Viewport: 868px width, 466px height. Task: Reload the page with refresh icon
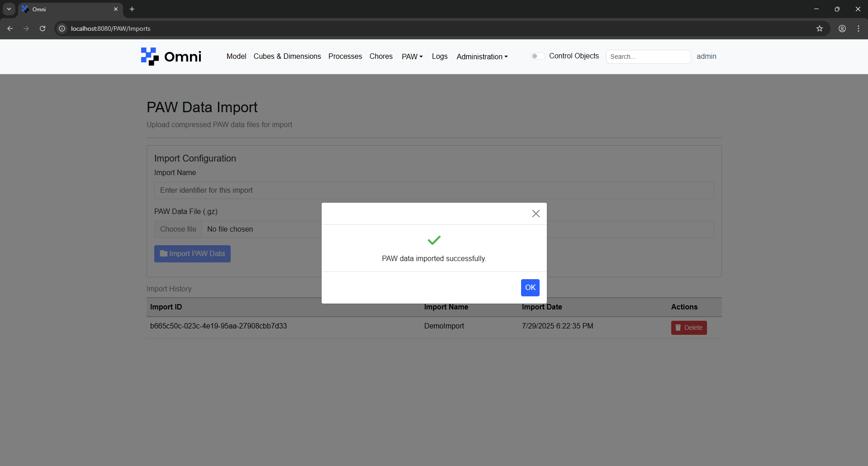click(x=43, y=29)
